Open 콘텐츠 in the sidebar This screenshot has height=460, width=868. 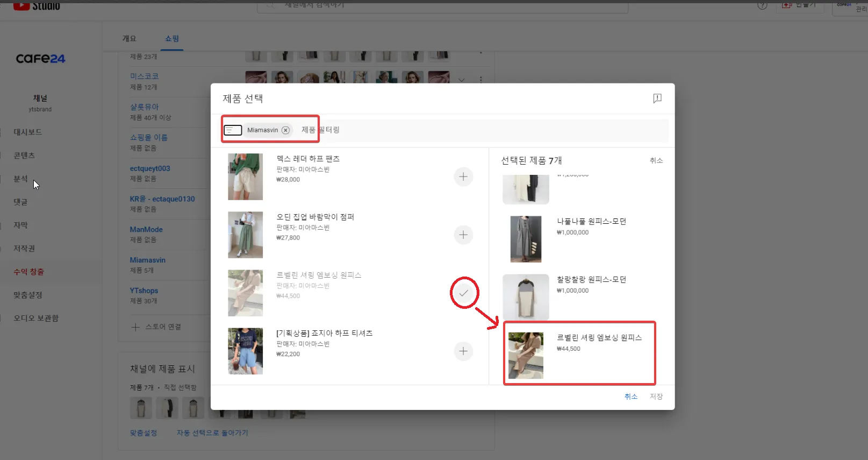coord(24,155)
